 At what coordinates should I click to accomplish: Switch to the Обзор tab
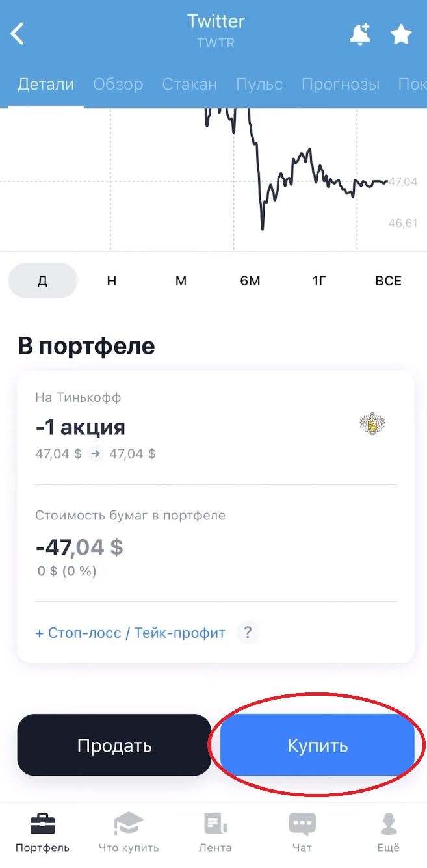(118, 84)
